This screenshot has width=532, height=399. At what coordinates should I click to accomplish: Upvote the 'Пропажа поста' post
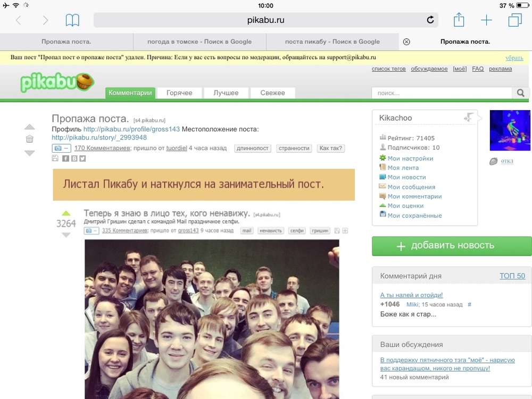tap(30, 127)
